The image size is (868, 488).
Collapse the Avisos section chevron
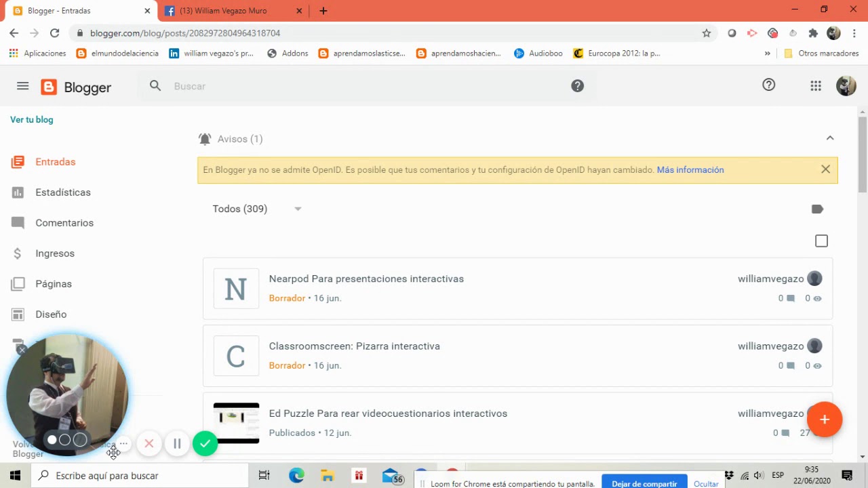click(829, 138)
